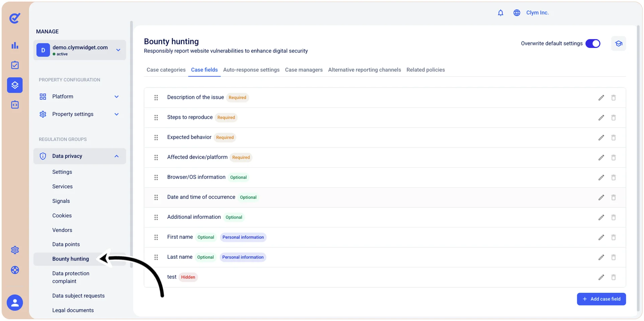This screenshot has height=321, width=644.
Task: Open the notifications bell icon
Action: point(500,13)
